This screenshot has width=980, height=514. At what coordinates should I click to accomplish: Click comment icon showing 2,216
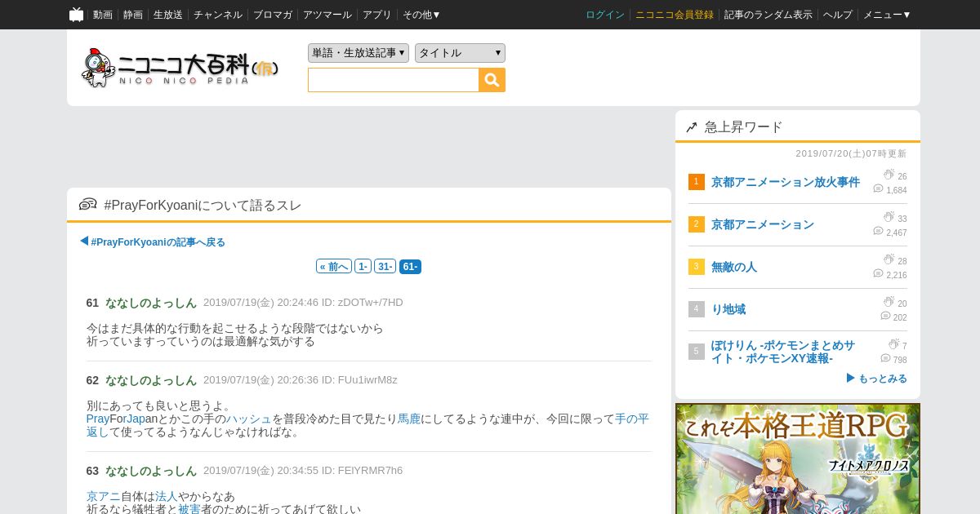point(878,274)
